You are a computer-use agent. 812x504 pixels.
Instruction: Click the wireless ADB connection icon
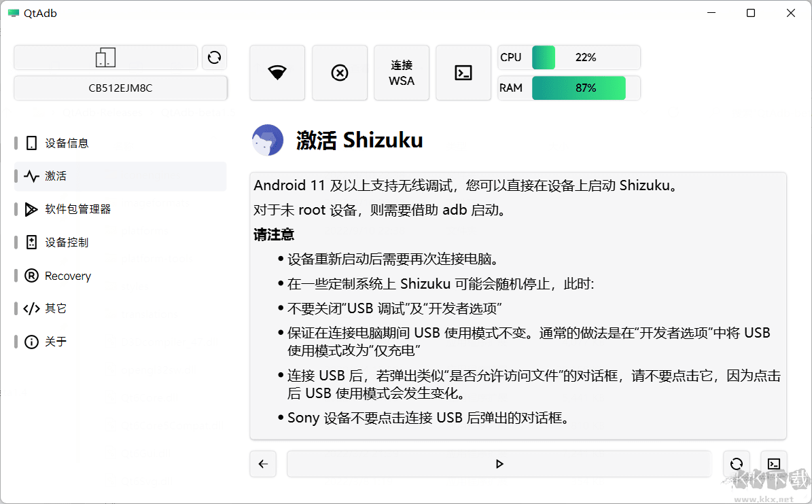coord(277,72)
